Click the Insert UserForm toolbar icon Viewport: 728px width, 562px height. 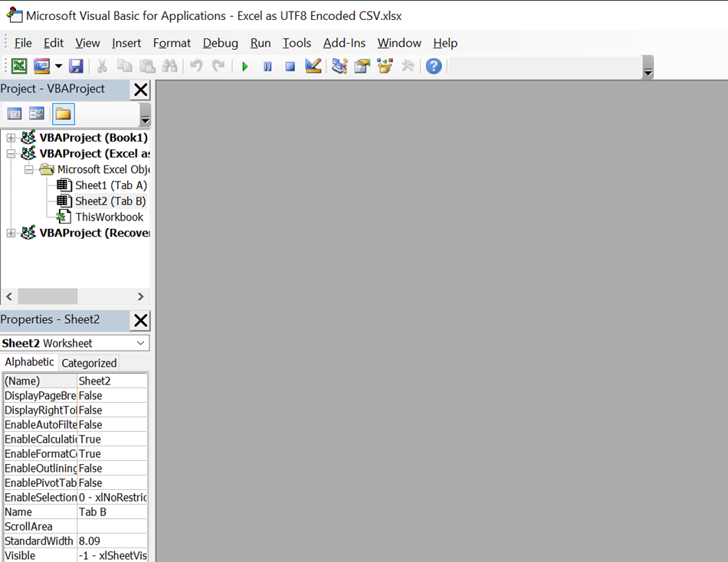[42, 66]
